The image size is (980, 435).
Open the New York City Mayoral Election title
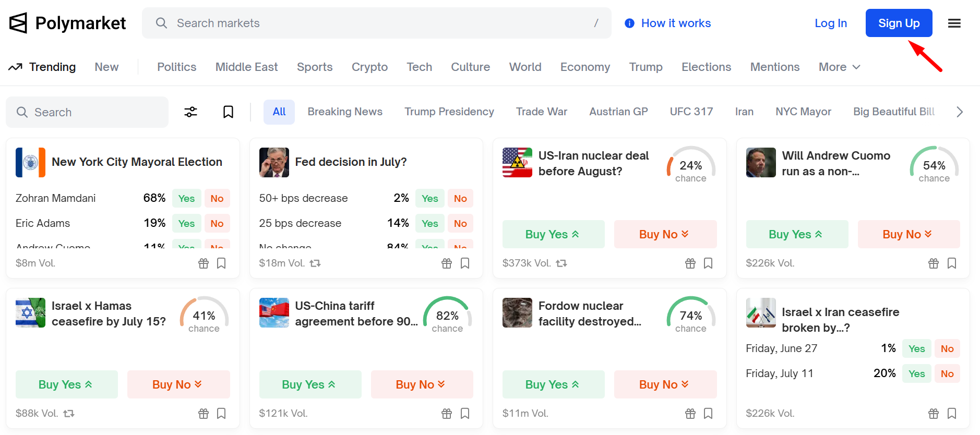(x=137, y=162)
